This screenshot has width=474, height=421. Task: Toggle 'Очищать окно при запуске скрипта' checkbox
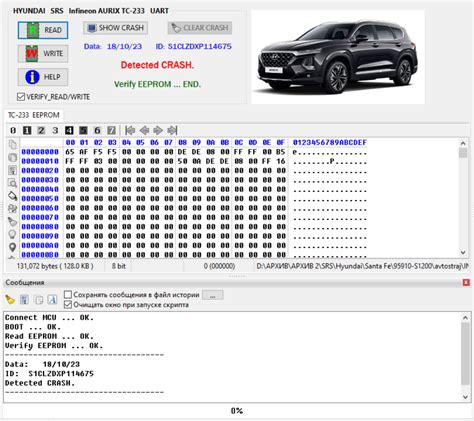tap(68, 304)
